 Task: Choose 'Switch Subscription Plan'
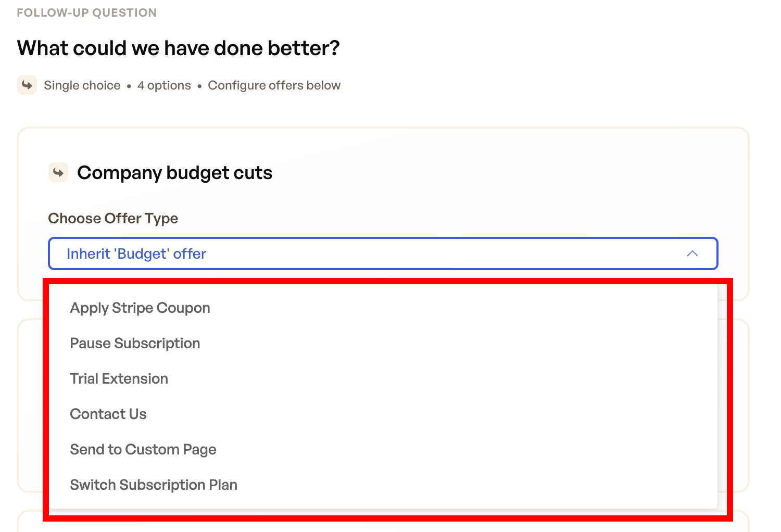(x=154, y=485)
